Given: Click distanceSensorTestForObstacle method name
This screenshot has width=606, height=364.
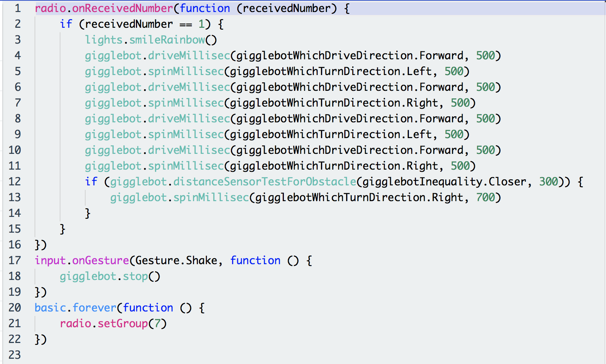Looking at the screenshot, I should click(x=264, y=181).
